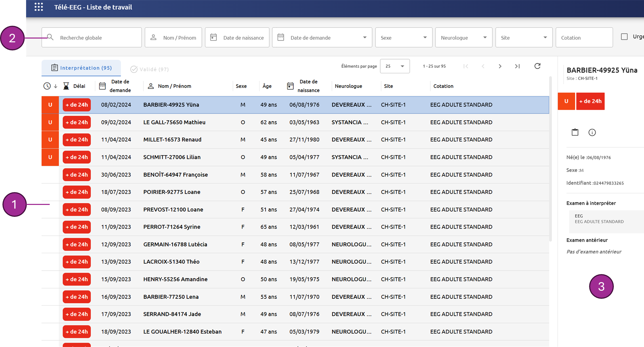Toggle the Urgent checkbox filter
644x347 pixels.
point(624,36)
